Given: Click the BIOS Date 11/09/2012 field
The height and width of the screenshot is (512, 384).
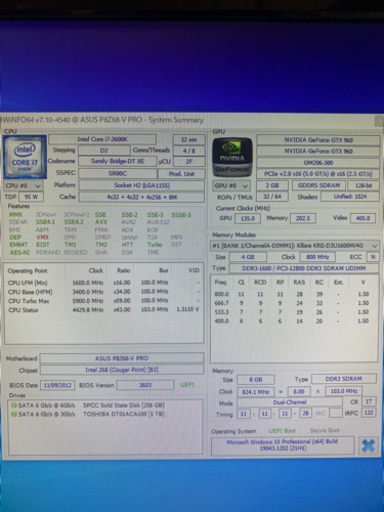Looking at the screenshot, I should tap(58, 385).
